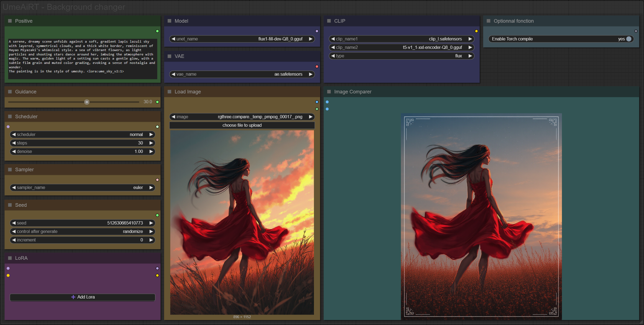
Task: Click the Guidance slider handle
Action: pos(87,102)
